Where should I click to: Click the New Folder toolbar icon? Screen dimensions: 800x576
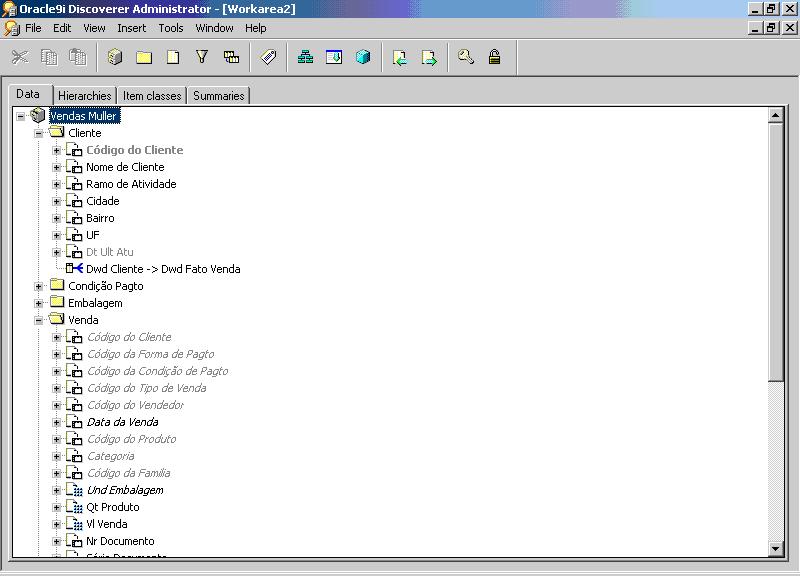(144, 58)
